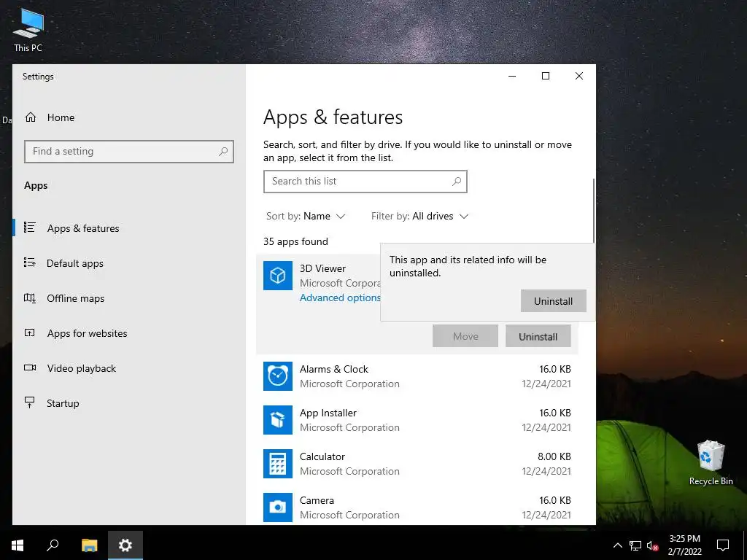Minimize the Settings window

[512, 76]
